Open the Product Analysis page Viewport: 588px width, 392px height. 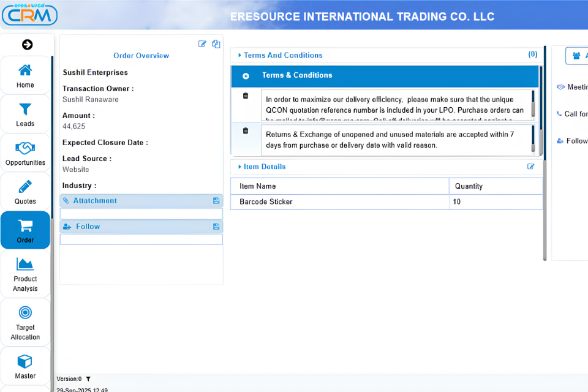25,274
